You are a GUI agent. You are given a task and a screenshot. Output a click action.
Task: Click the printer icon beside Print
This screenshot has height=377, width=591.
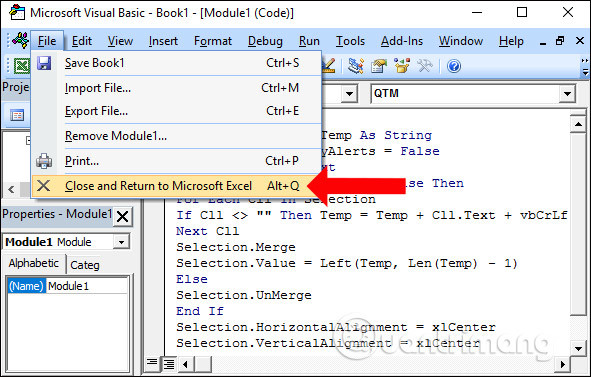click(44, 161)
